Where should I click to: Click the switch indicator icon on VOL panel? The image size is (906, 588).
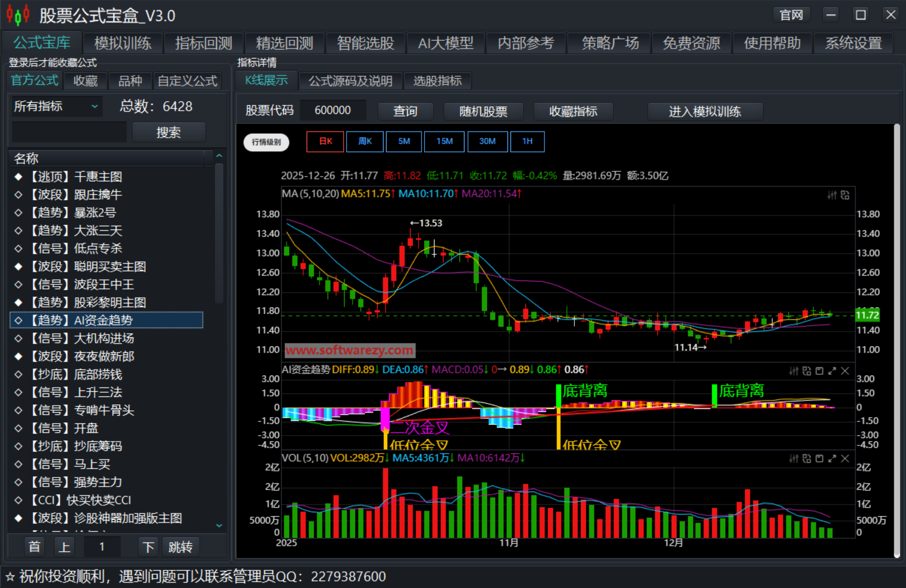tap(807, 459)
